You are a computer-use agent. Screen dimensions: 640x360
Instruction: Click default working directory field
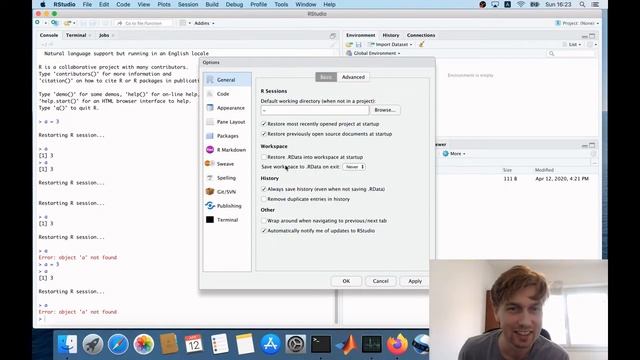[315, 110]
